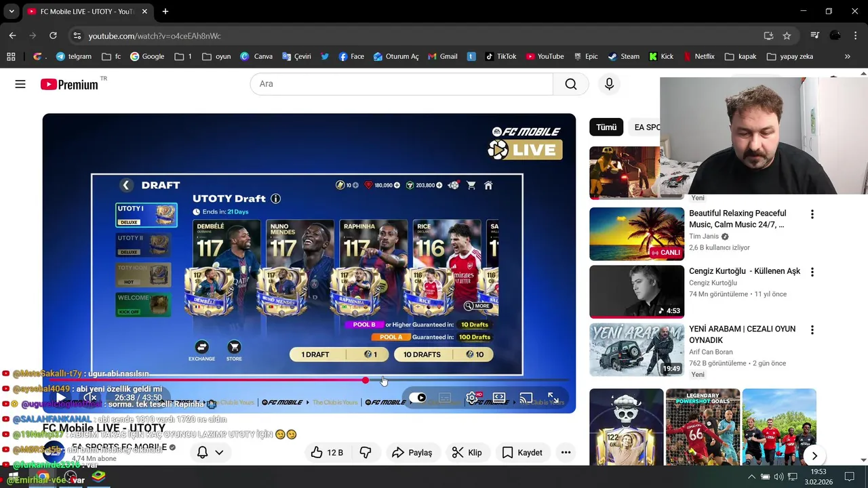
Task: Open Arif Can Boran channel link
Action: pyautogui.click(x=711, y=352)
